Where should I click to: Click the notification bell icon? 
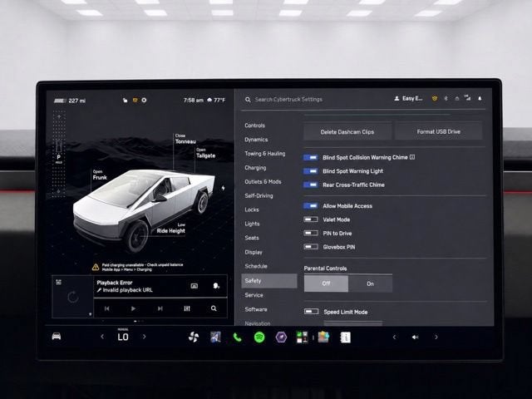pos(480,98)
